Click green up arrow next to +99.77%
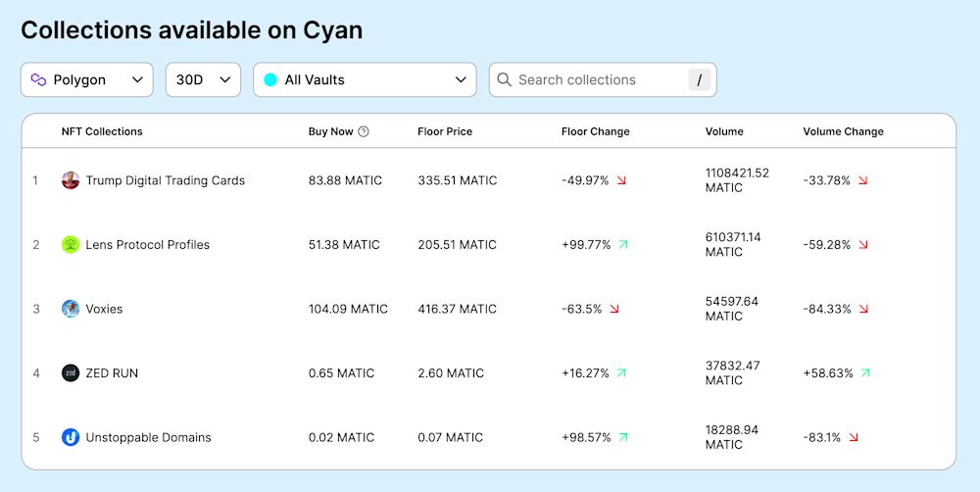Screen dimensions: 980x492 click(x=623, y=244)
